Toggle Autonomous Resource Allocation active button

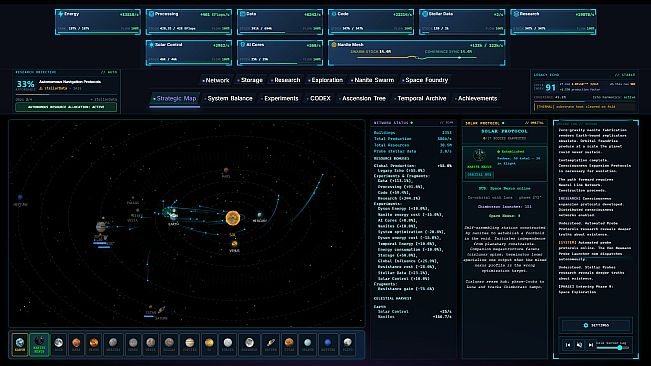[66, 107]
